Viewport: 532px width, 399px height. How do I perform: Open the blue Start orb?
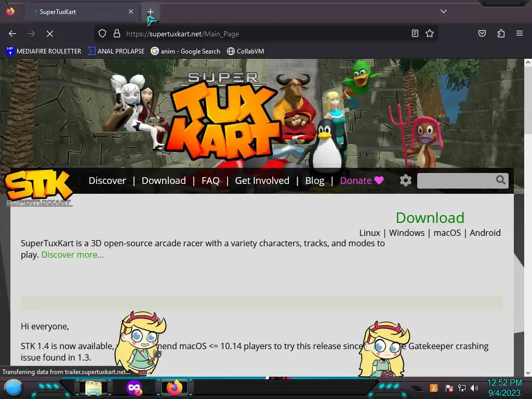click(x=13, y=388)
